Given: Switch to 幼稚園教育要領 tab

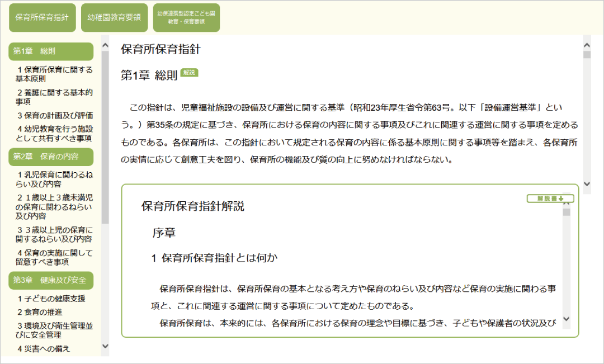Looking at the screenshot, I should [x=114, y=18].
